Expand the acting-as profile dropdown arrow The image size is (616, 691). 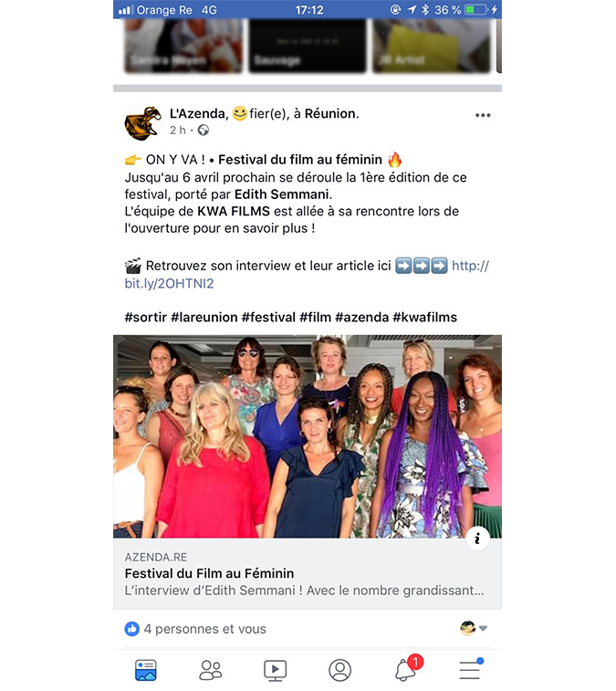coord(483,628)
